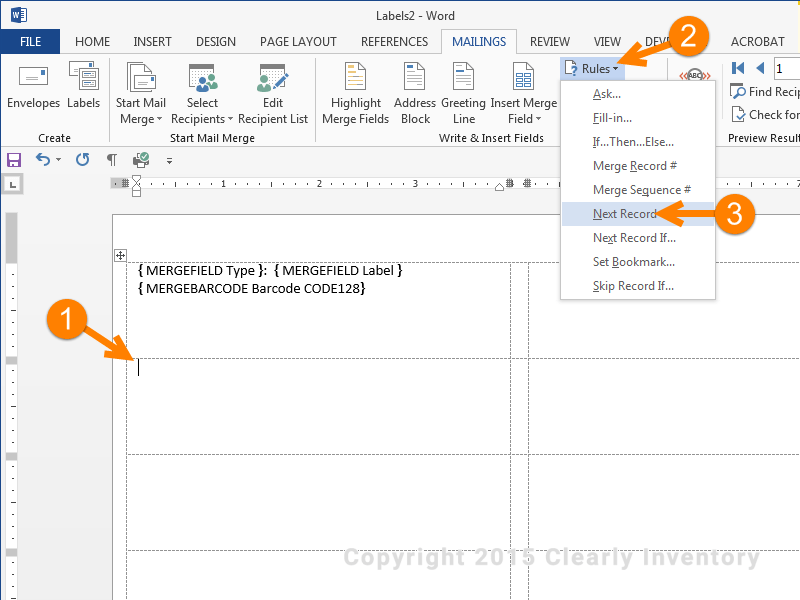800x600 pixels.
Task: Switch to the PAGE LAYOUT tab
Action: tap(298, 42)
